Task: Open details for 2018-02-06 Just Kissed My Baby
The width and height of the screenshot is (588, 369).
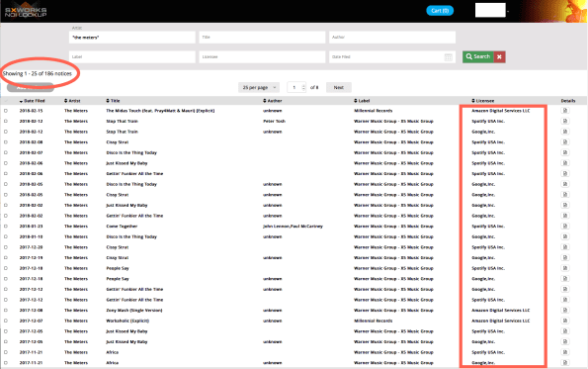Action: point(564,163)
